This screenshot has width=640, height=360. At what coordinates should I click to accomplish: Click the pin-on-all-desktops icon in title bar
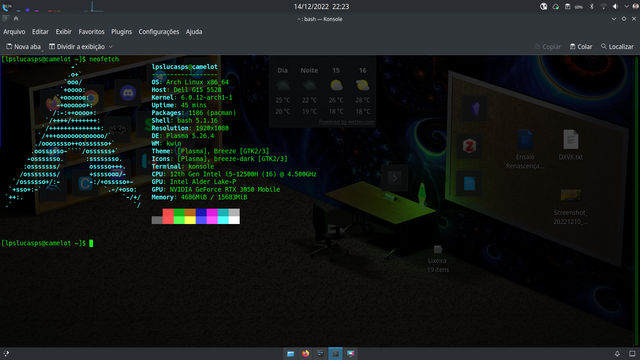click(16, 18)
